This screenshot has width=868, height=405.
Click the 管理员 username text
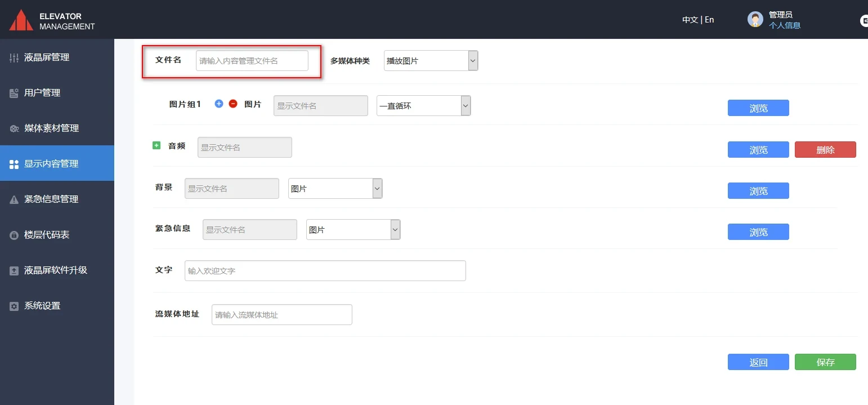pos(781,15)
